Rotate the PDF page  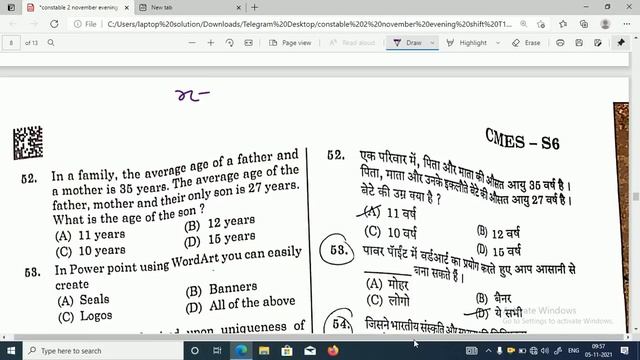coord(229,42)
